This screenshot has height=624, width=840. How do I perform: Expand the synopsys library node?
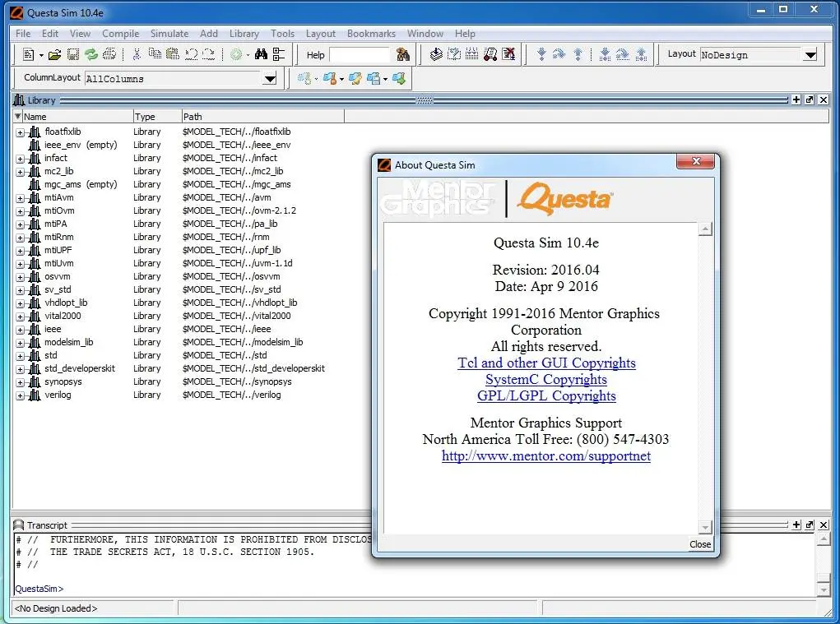click(20, 382)
